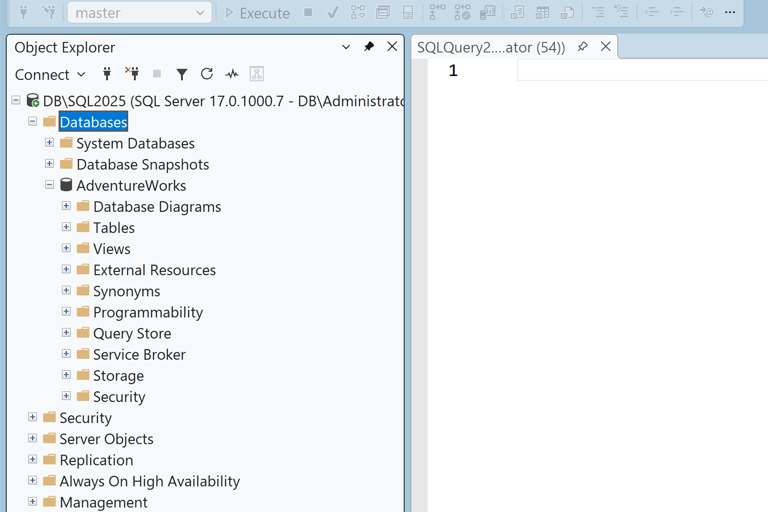768x512 pixels.
Task: Open the Connect dropdown in Object Explorer
Action: coord(50,74)
